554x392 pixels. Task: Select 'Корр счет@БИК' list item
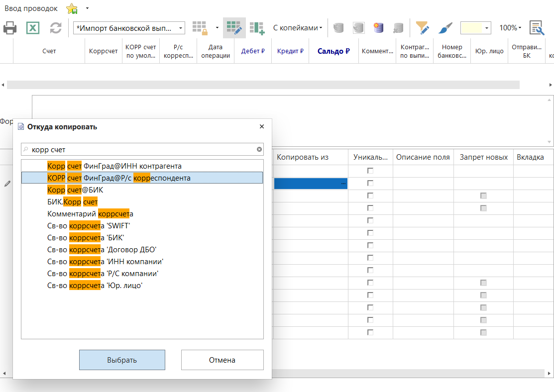[x=75, y=190]
